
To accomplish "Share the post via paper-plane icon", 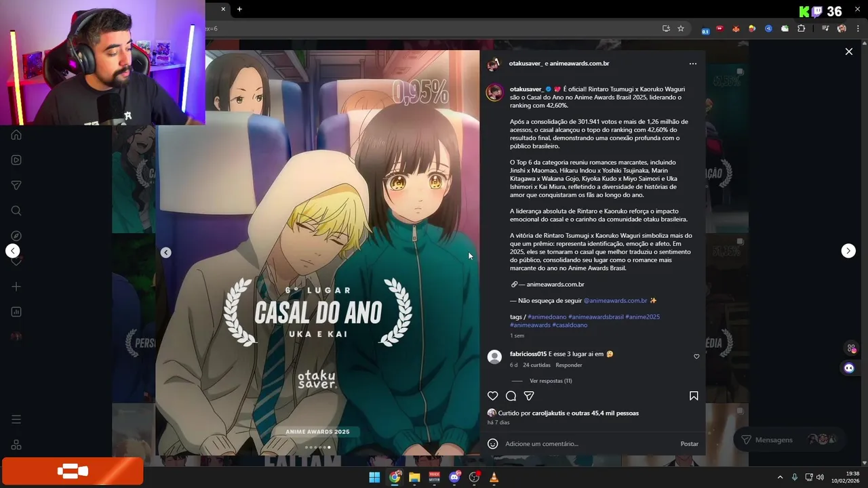I will (x=529, y=396).
